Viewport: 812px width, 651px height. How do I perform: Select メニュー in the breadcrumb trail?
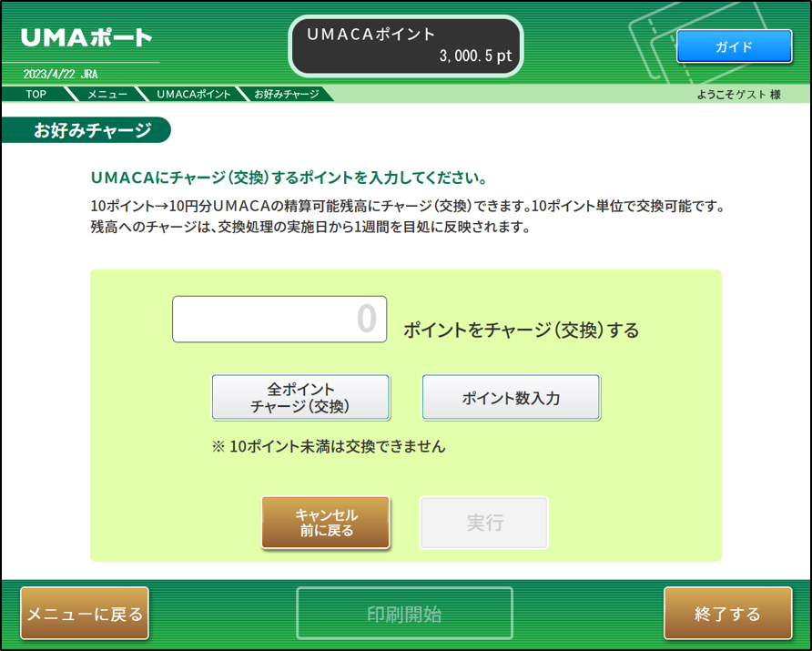pyautogui.click(x=107, y=94)
